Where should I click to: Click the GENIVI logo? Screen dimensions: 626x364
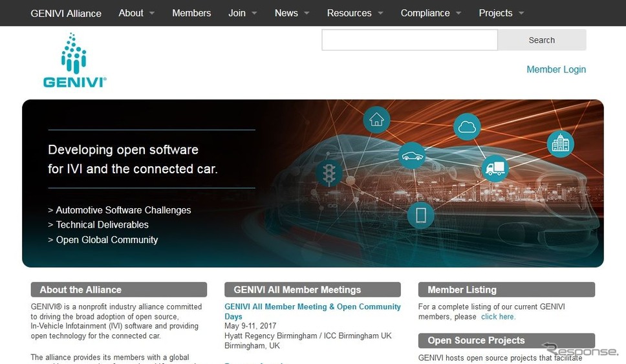[x=74, y=61]
